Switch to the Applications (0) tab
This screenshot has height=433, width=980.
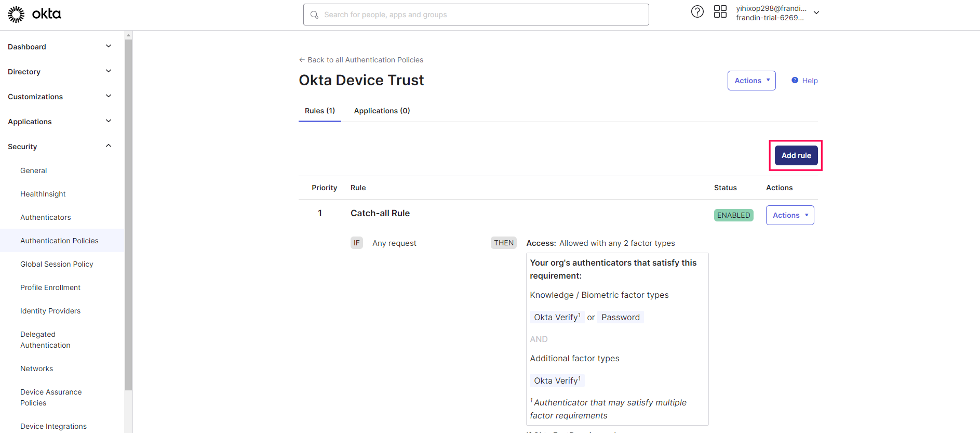point(382,111)
